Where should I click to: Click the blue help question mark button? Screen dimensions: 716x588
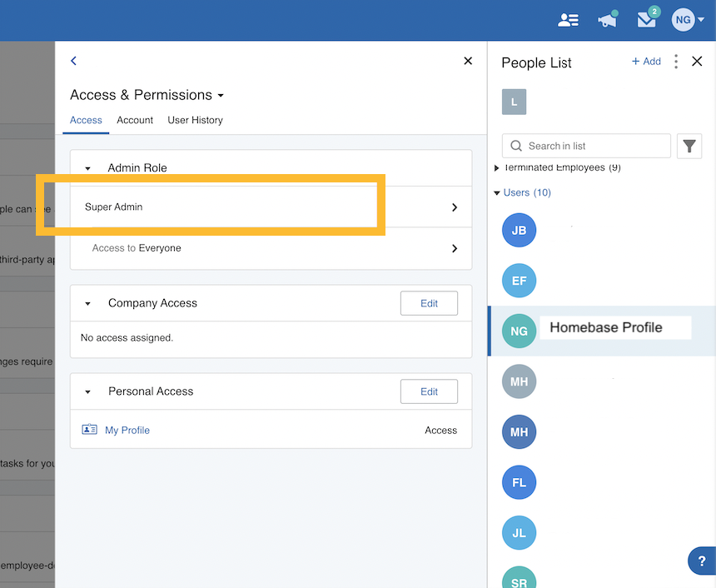pos(701,561)
